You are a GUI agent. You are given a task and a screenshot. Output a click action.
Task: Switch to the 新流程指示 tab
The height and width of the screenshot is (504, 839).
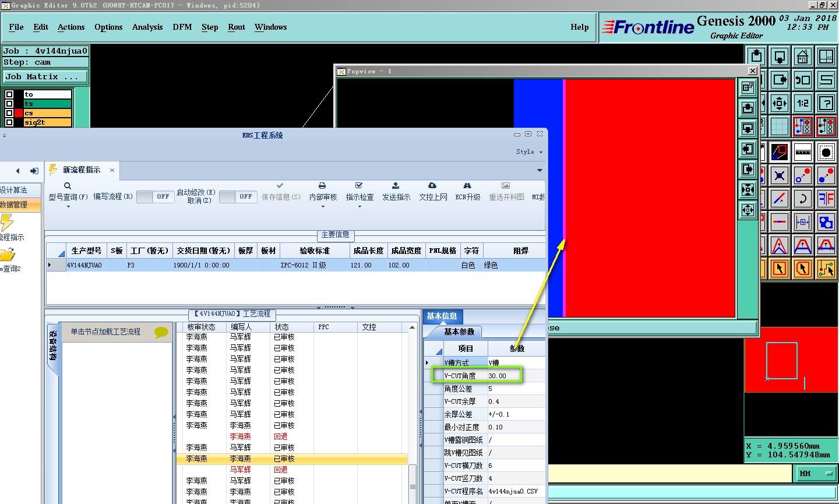(82, 170)
